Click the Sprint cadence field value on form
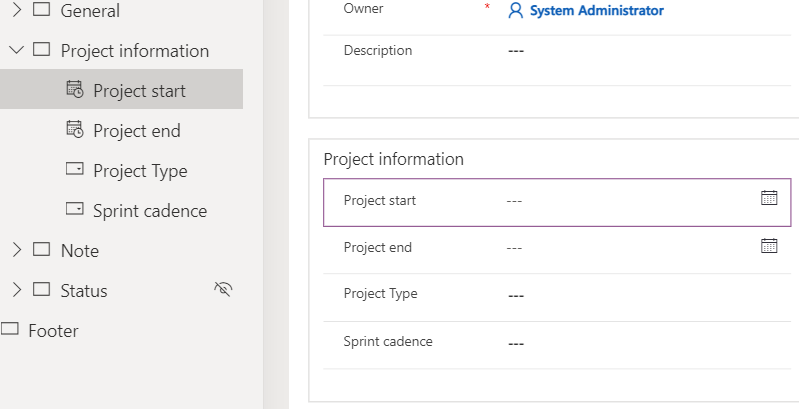Viewport: 799px width, 409px height. pyautogui.click(x=516, y=343)
